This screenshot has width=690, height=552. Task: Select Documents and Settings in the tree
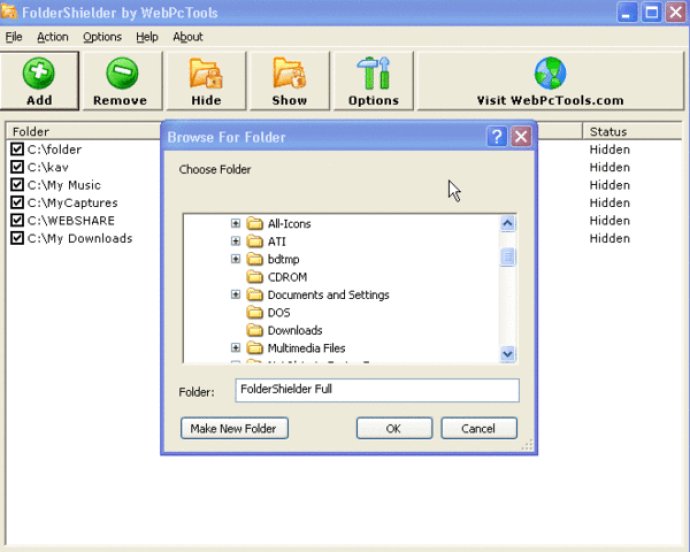coord(328,294)
